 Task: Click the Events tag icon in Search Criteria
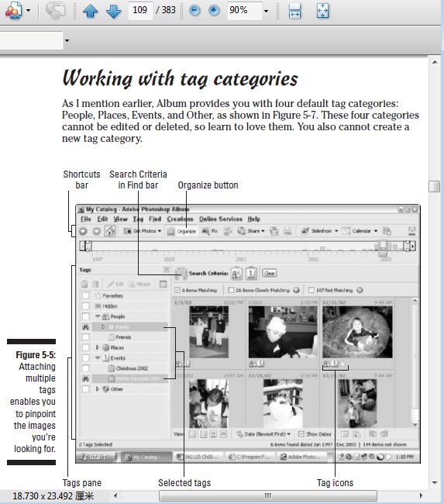click(251, 274)
